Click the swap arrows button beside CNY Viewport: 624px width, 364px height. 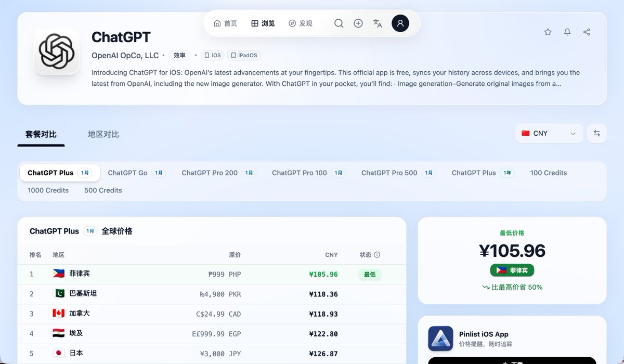tap(596, 134)
